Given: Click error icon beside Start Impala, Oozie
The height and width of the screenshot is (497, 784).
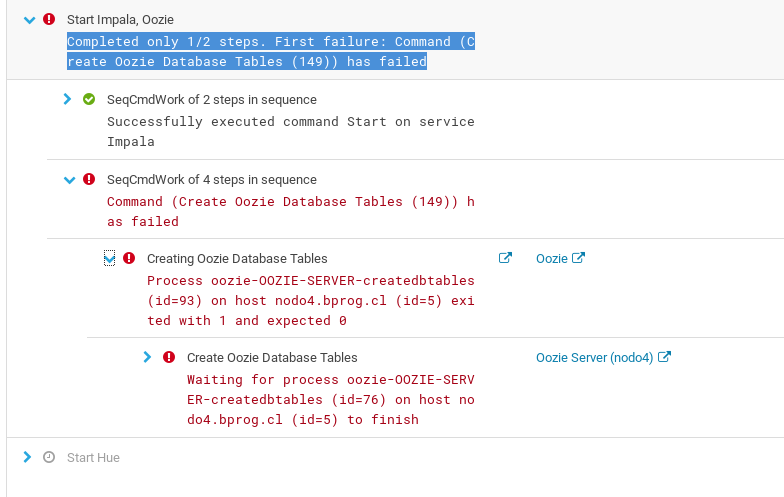Looking at the screenshot, I should (x=49, y=19).
